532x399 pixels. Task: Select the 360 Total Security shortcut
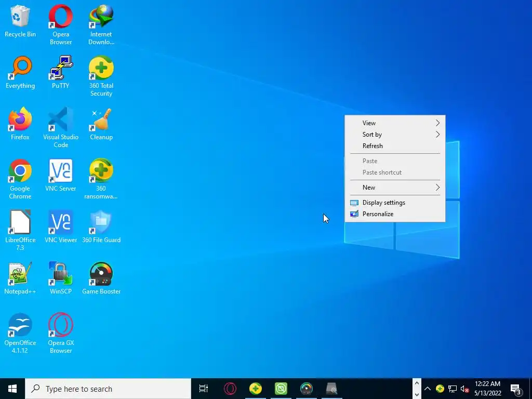click(101, 76)
